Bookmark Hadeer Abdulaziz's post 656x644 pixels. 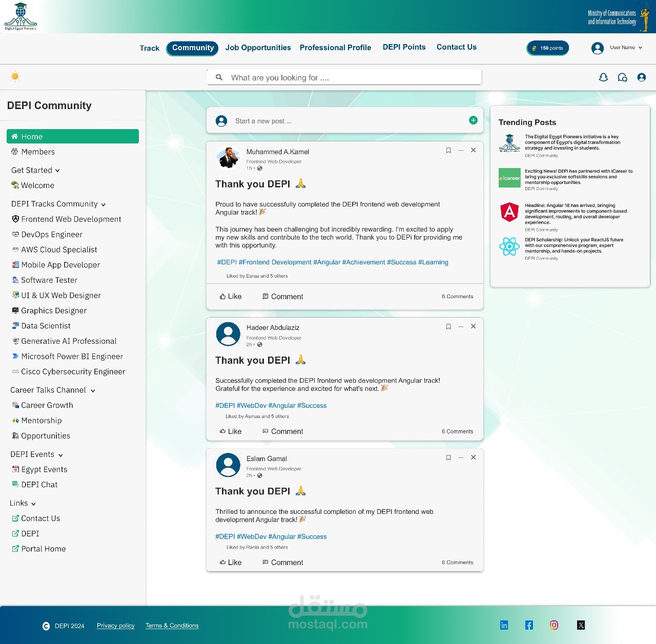[x=448, y=326]
